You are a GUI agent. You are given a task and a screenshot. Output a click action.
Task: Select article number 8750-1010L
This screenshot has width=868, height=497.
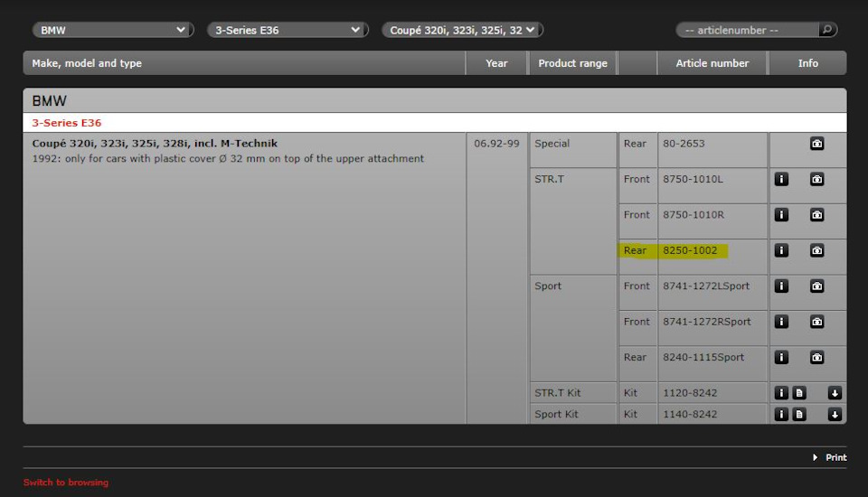coord(693,179)
